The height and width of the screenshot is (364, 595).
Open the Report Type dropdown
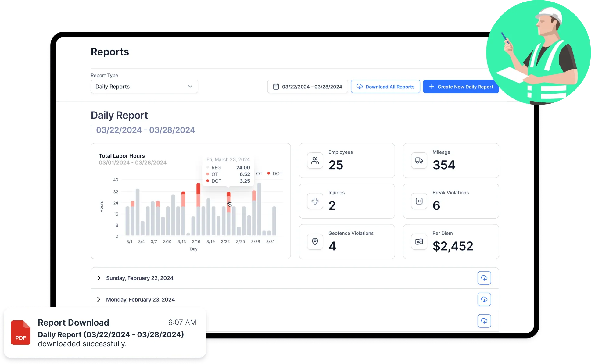(x=144, y=87)
